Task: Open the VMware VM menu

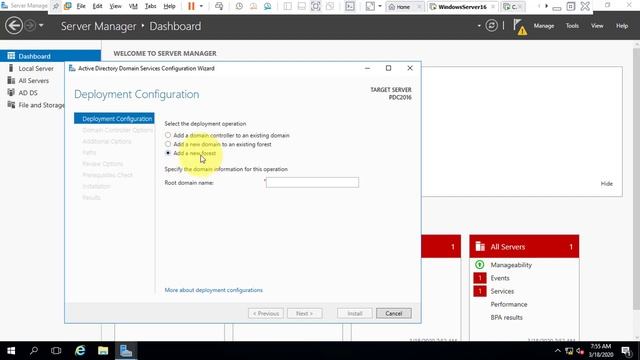Action: click(133, 6)
